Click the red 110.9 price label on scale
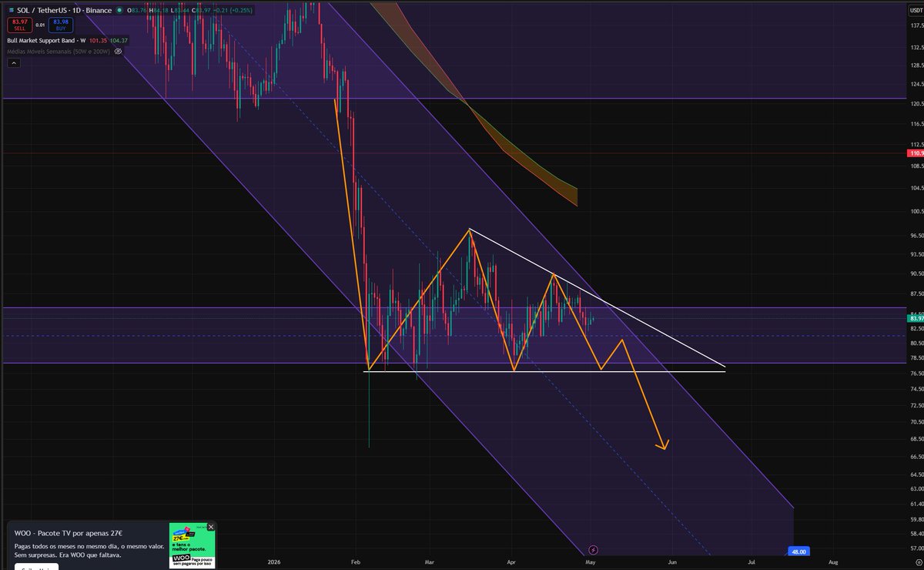 (916, 153)
